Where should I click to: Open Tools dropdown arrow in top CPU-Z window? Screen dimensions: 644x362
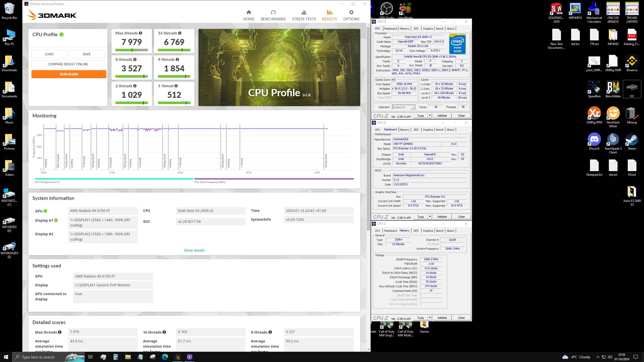click(x=430, y=116)
